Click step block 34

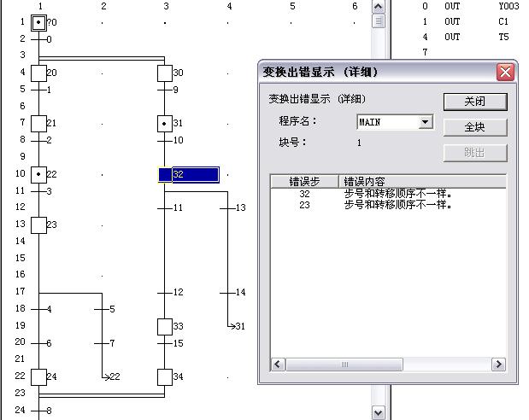pos(165,376)
